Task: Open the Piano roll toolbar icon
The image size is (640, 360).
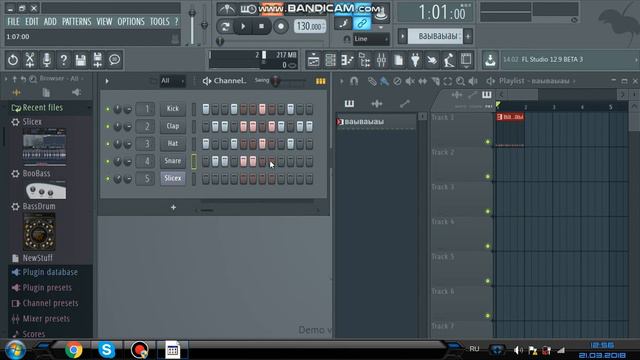Action: [x=347, y=60]
